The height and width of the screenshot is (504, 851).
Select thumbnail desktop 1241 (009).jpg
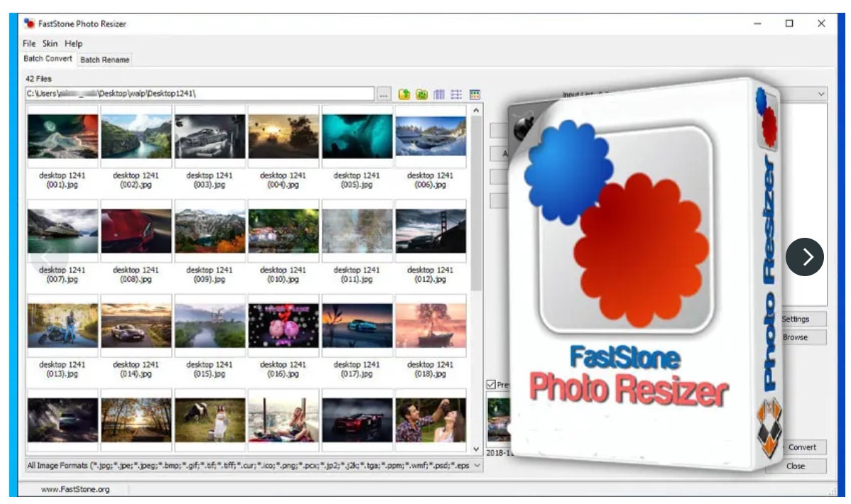210,231
